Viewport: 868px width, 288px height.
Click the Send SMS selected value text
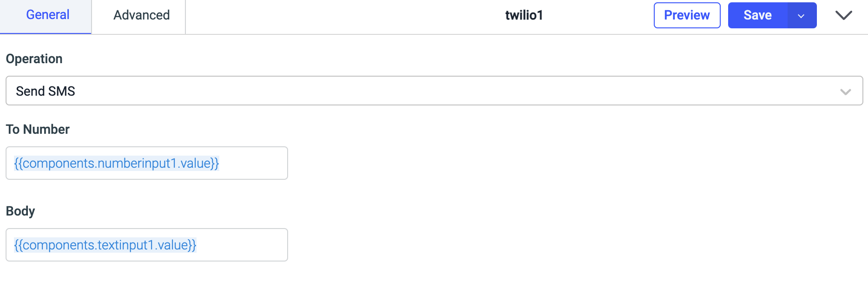(x=46, y=92)
